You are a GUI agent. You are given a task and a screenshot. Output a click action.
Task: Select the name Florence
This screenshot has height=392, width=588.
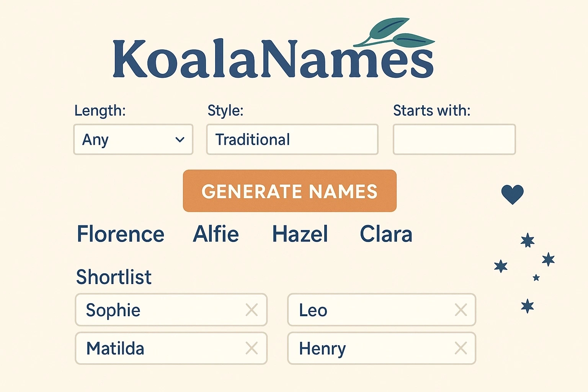pyautogui.click(x=120, y=234)
